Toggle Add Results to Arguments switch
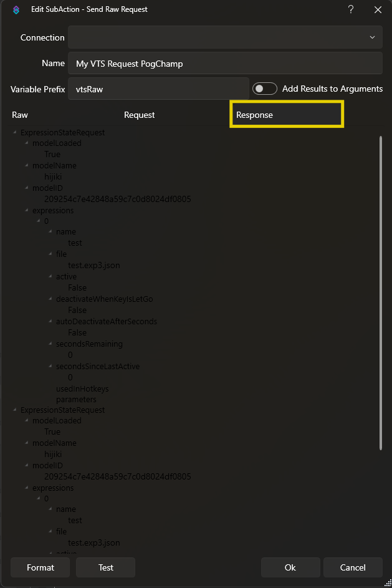 click(265, 89)
